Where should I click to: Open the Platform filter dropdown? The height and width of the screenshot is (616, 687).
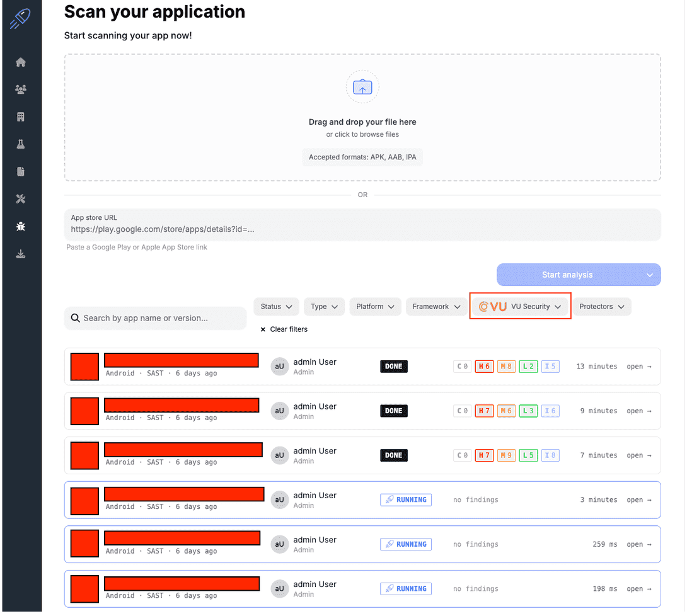375,307
